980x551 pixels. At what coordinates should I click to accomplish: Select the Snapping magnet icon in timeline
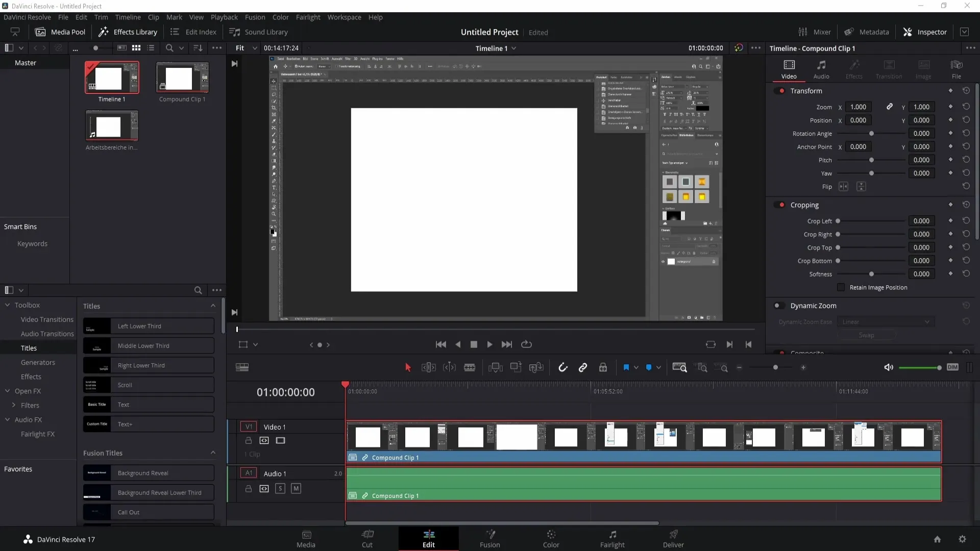click(x=562, y=367)
